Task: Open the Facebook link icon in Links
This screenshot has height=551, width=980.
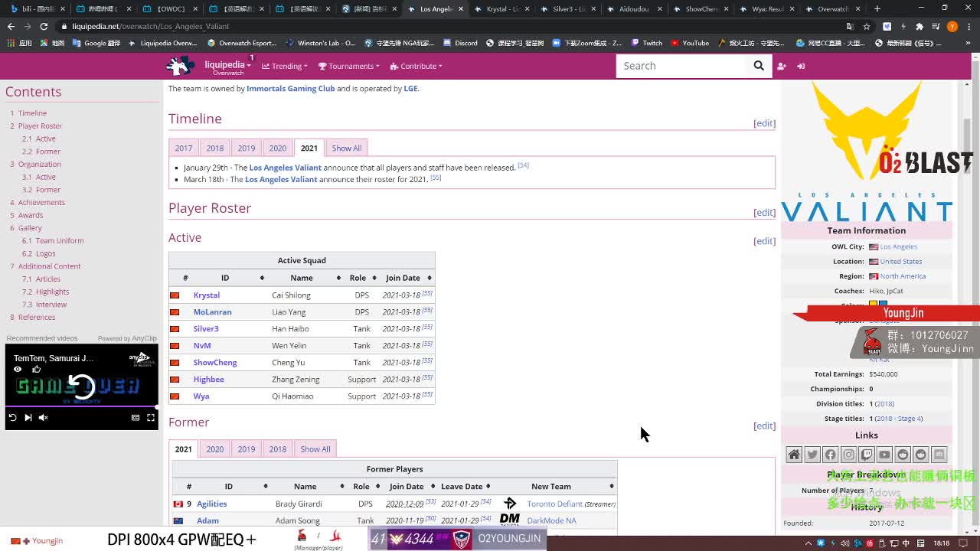Action: coord(830,455)
